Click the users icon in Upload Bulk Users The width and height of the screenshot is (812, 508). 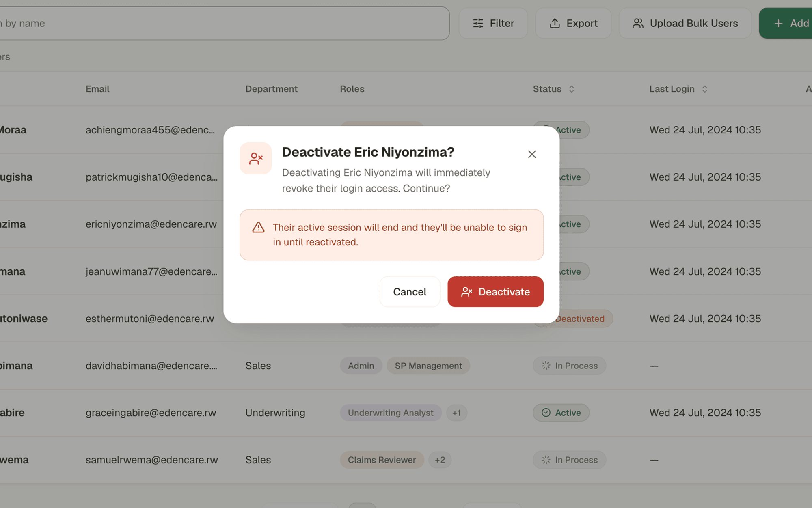tap(638, 23)
